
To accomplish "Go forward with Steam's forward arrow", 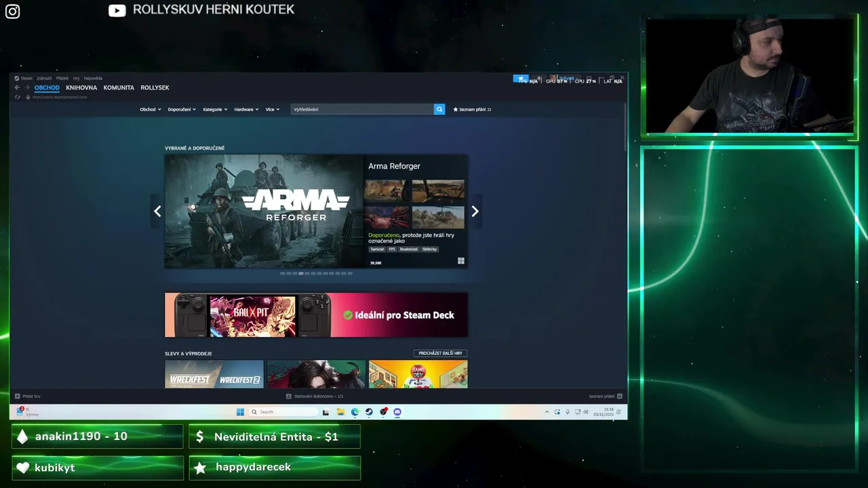I will [27, 87].
